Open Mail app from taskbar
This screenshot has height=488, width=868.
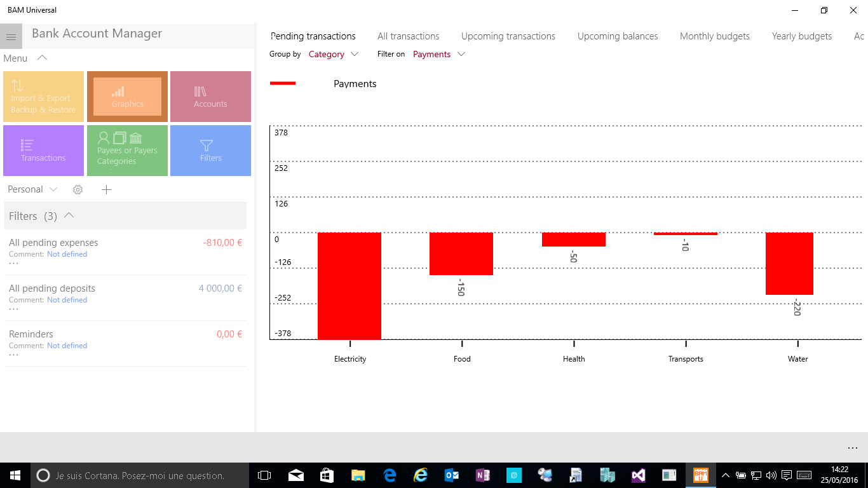click(296, 475)
